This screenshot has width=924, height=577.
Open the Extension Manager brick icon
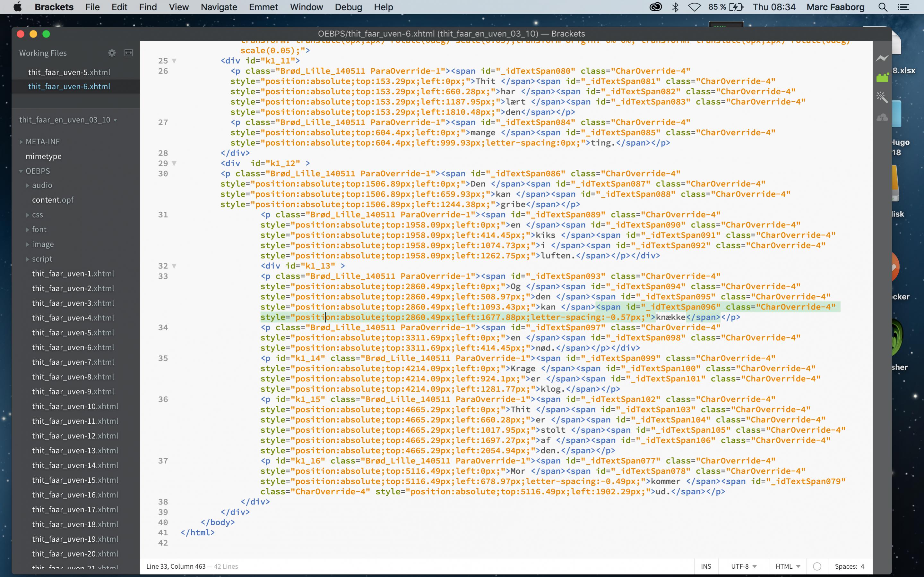point(882,78)
